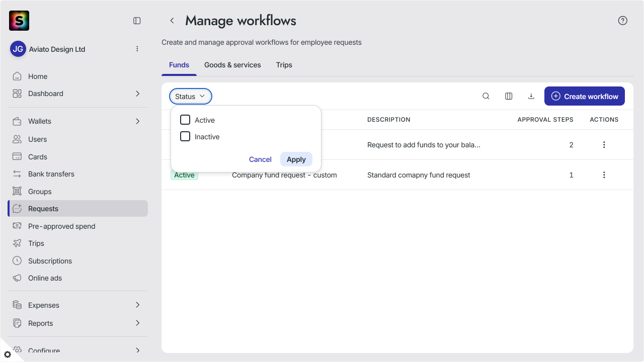Open the settings gear in corner
The image size is (644, 362).
(8, 354)
